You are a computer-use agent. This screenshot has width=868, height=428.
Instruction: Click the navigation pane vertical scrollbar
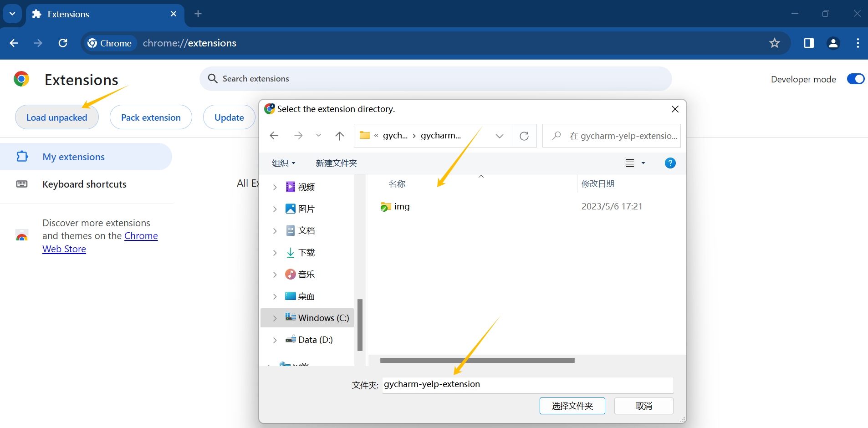click(x=360, y=325)
